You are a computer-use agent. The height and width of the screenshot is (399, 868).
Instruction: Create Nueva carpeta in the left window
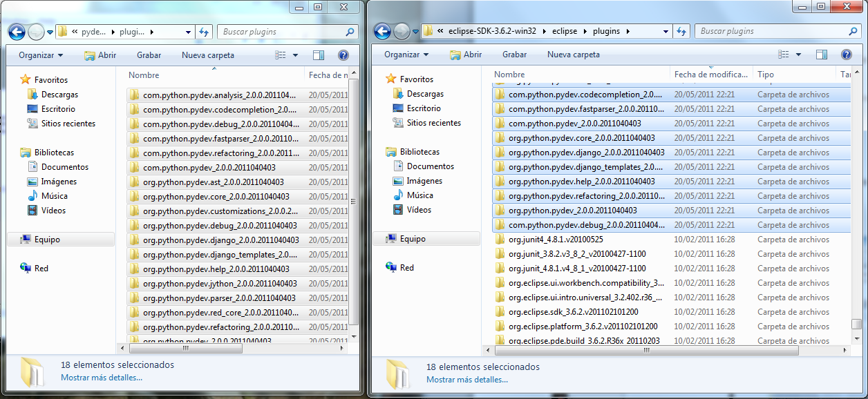click(x=208, y=55)
